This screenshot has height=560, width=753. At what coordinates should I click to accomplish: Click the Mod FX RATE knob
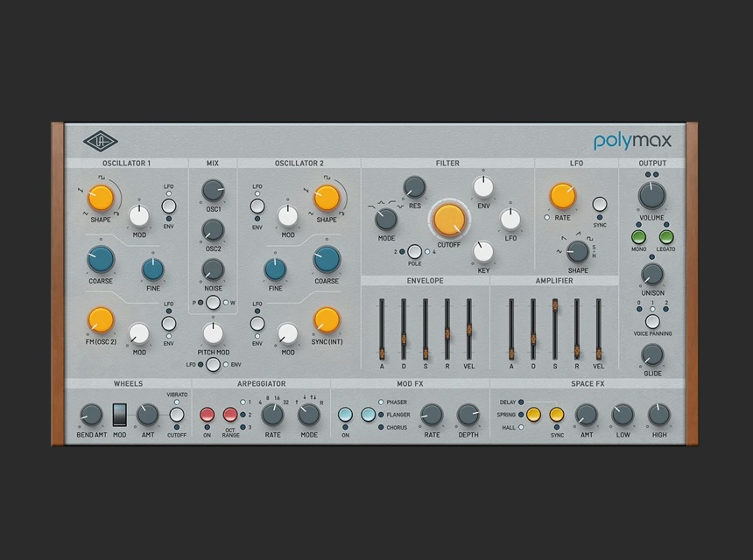click(x=432, y=415)
